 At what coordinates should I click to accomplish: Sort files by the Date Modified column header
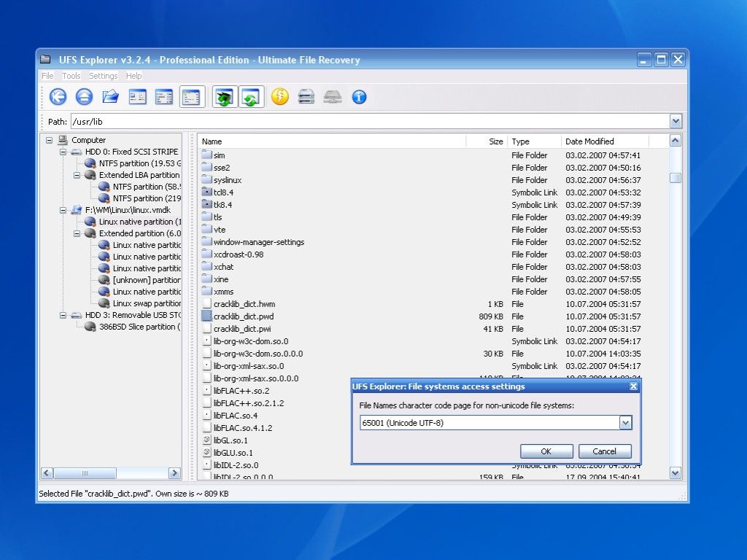605,141
